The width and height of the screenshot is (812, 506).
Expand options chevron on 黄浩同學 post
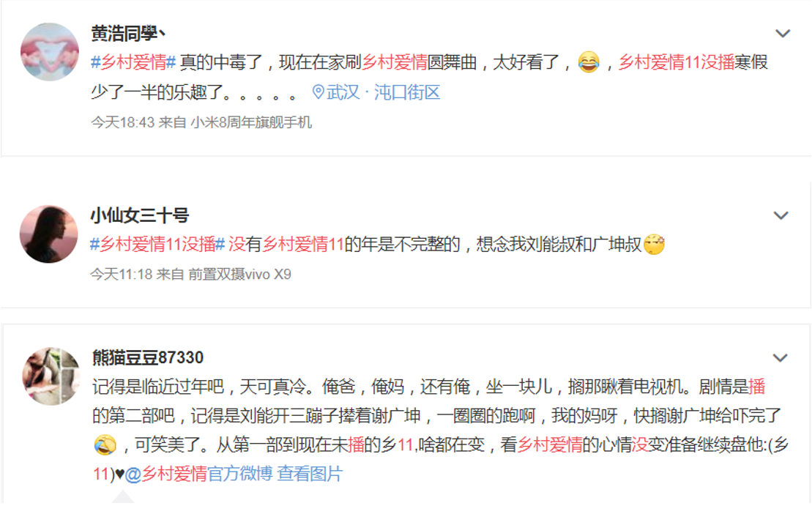pos(783,34)
